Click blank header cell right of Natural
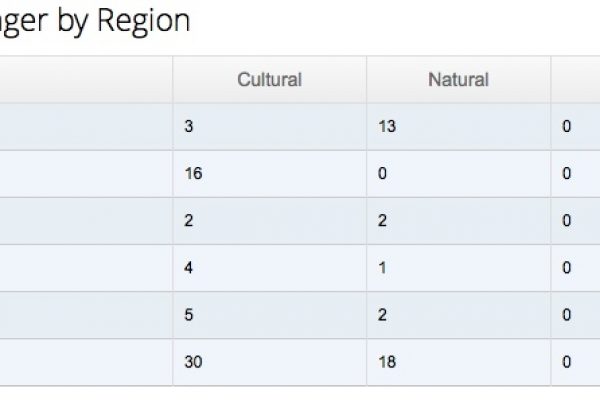The image size is (600, 400). tap(575, 79)
